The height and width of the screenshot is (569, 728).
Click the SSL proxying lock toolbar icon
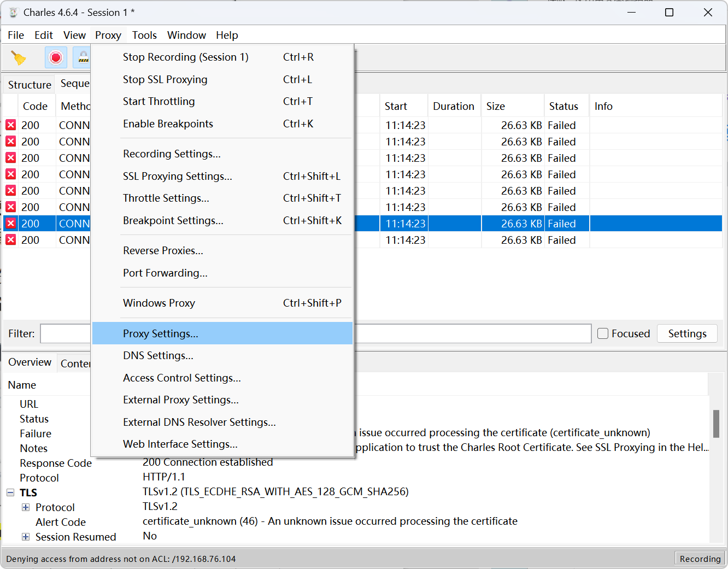[83, 57]
